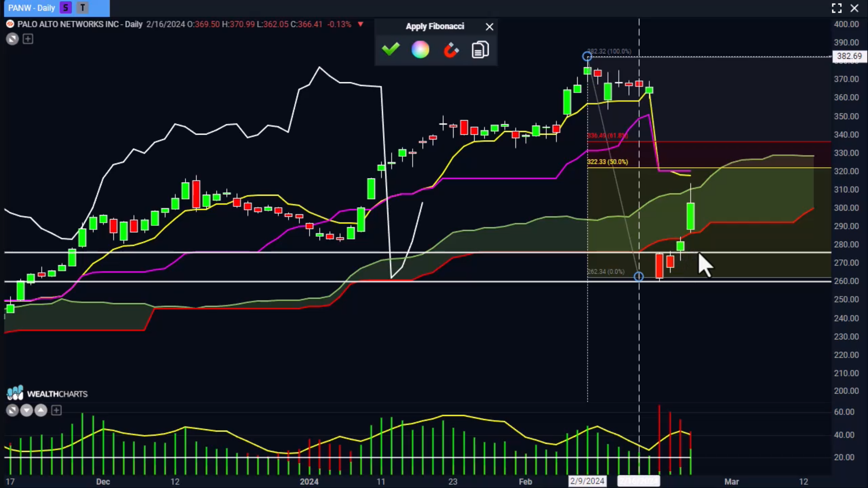Enter fullscreen with the corner-brackets icon

[x=837, y=8]
